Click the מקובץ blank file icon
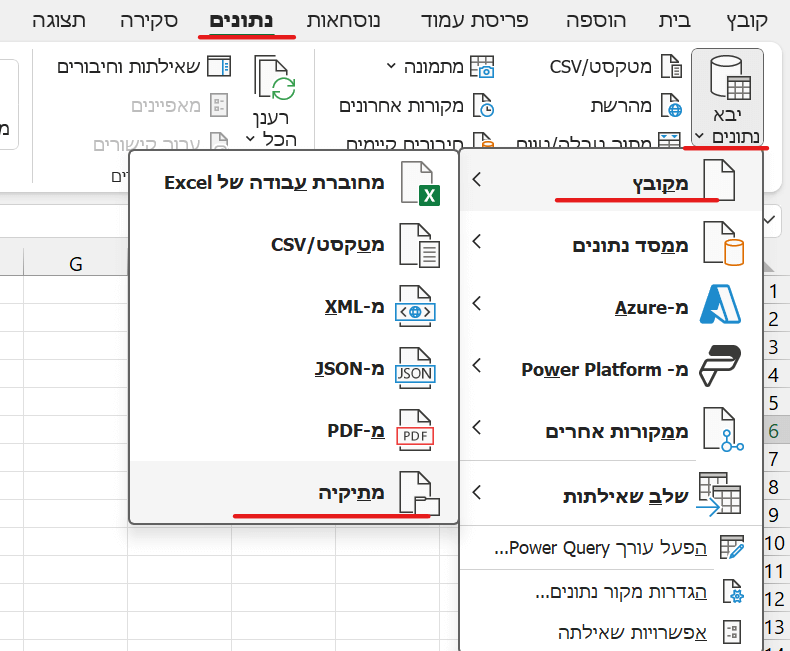 pyautogui.click(x=719, y=180)
